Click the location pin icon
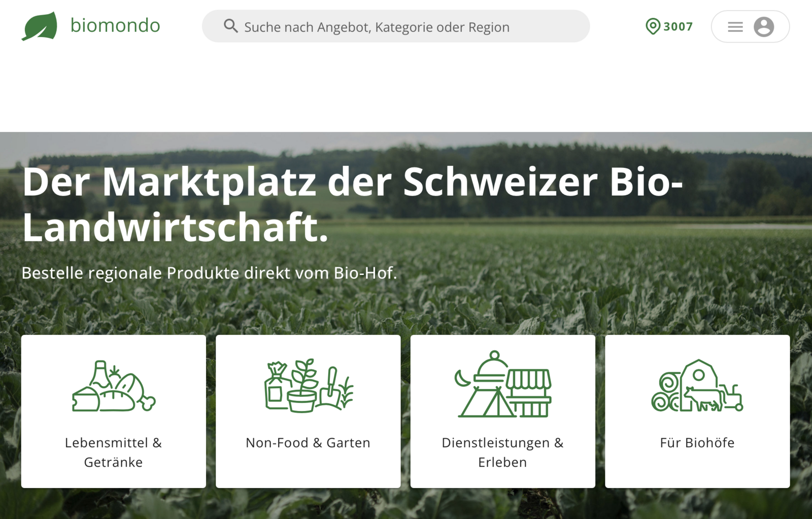 tap(652, 26)
